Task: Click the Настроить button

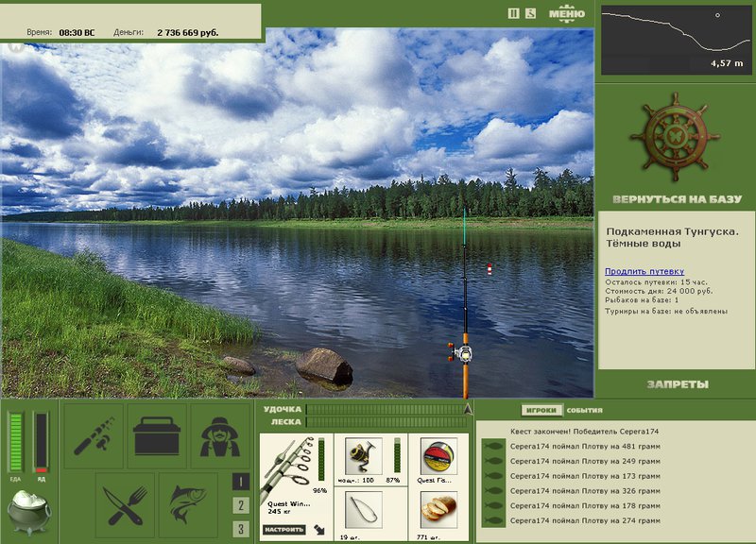Action: click(284, 530)
